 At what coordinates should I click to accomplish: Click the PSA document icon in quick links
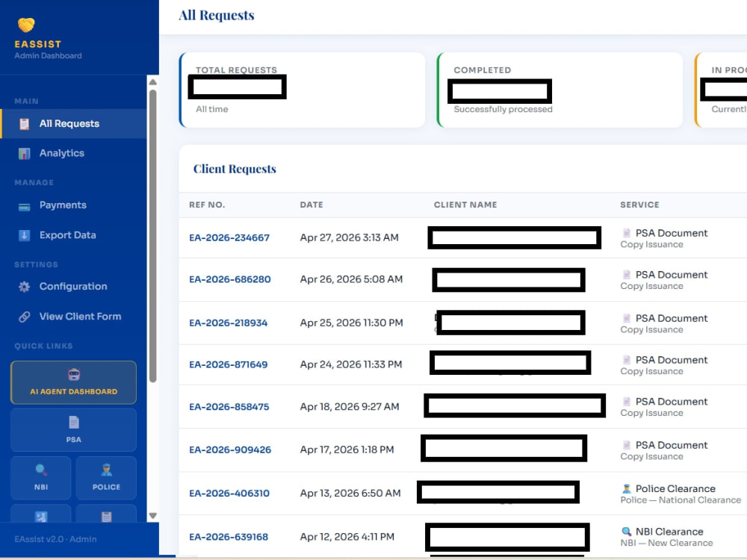[74, 423]
